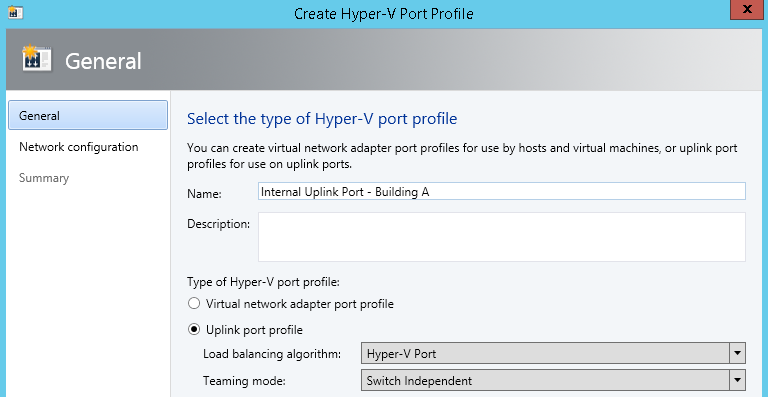This screenshot has width=768, height=397.
Task: Click the 'Teaming mode:' label
Action: 244,380
